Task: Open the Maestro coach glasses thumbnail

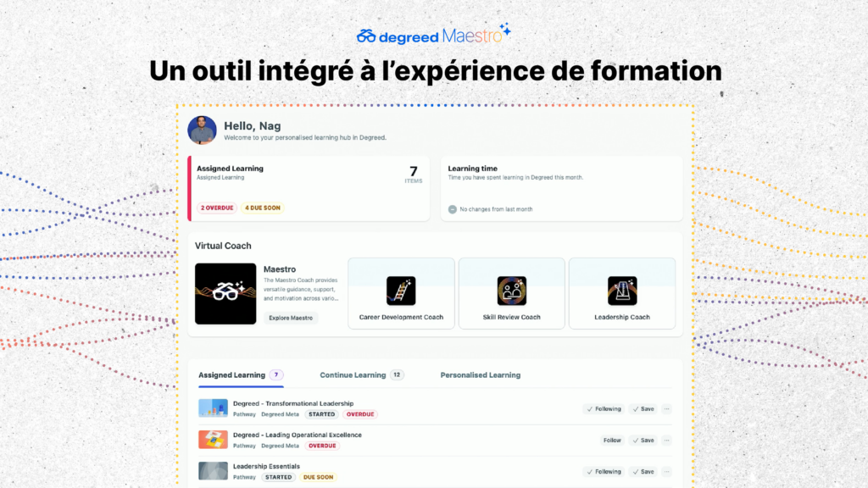Action: [225, 294]
